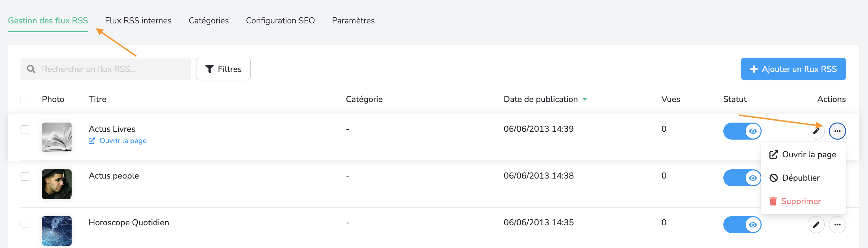Click the Rechercher un flux RSS field
868x248 pixels.
[x=113, y=69]
